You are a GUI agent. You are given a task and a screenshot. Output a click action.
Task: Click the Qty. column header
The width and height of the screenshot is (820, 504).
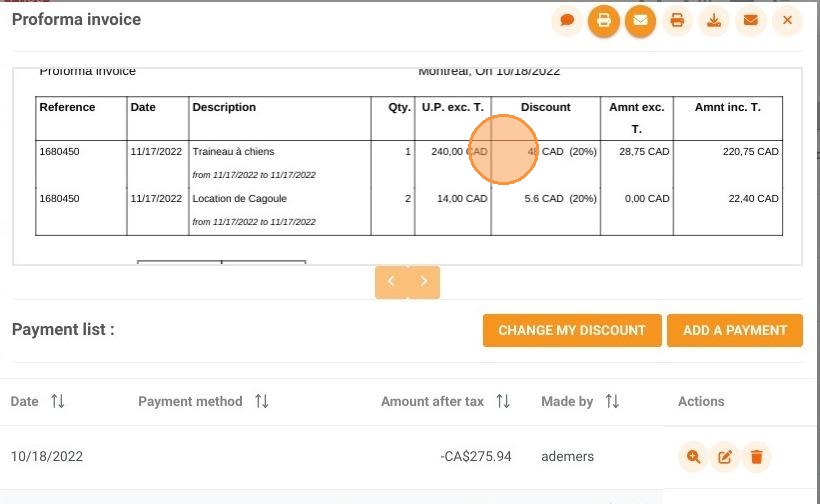pyautogui.click(x=400, y=108)
